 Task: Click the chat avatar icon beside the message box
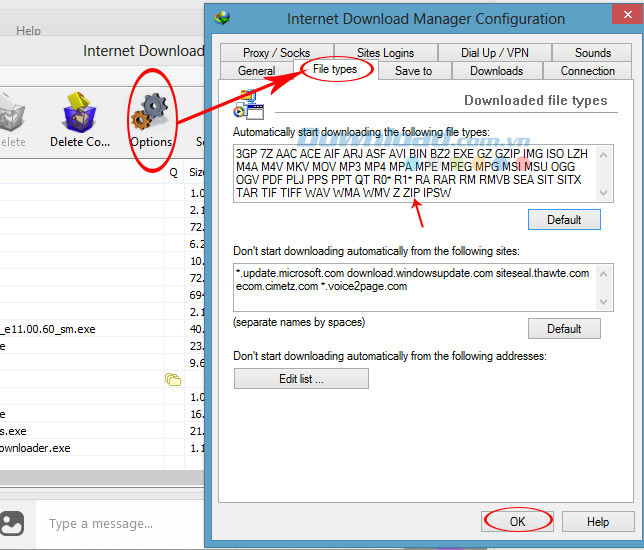coord(12,523)
